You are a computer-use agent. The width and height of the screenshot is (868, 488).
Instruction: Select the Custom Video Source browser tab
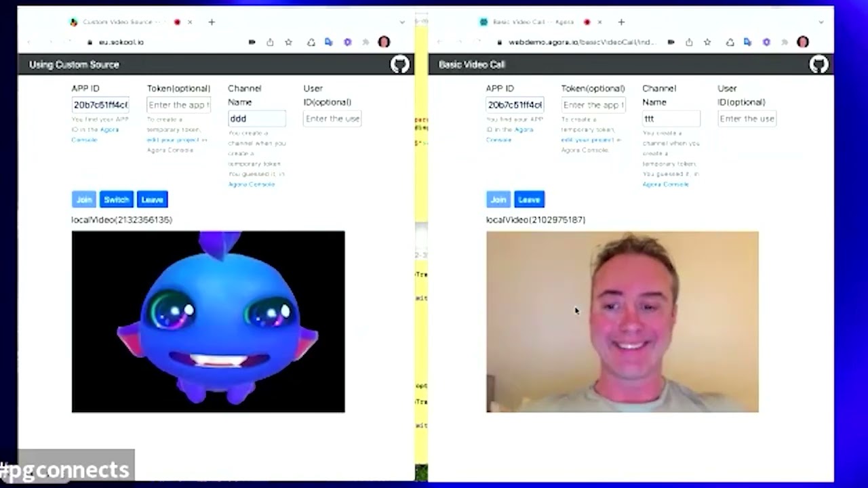[x=132, y=22]
